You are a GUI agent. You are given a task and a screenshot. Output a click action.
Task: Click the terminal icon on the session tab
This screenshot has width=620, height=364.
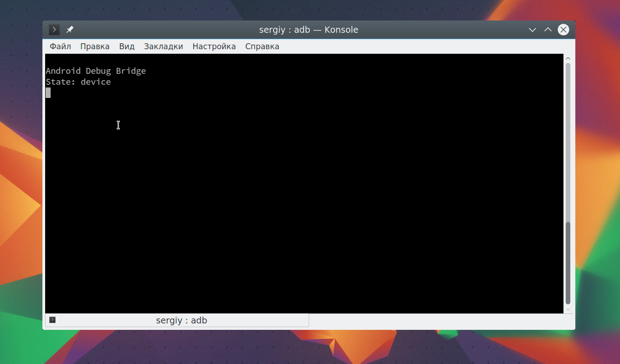(x=52, y=320)
